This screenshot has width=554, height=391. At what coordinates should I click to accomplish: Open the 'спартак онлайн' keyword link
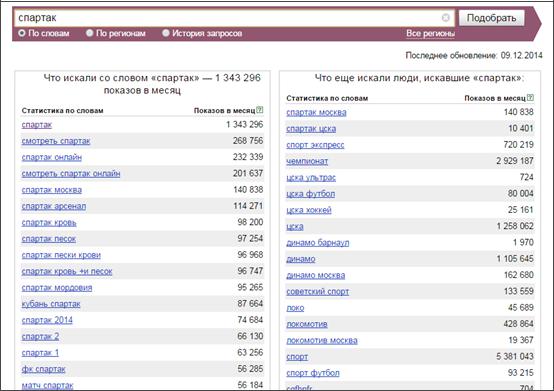tap(52, 158)
